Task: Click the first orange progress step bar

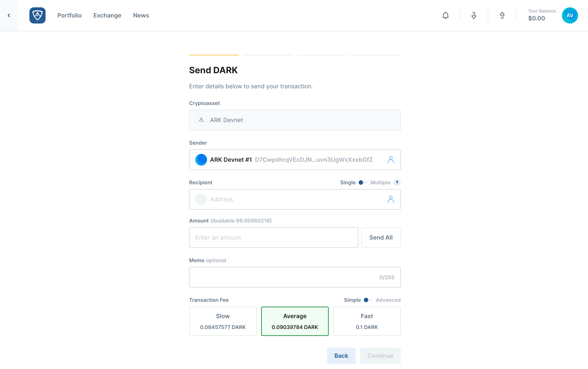Action: pyautogui.click(x=214, y=55)
